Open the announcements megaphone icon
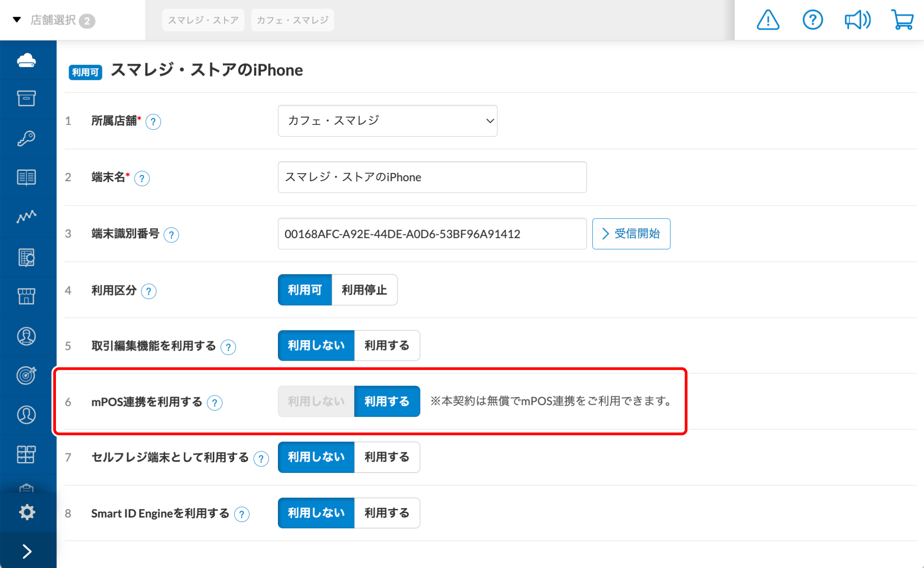 [858, 20]
